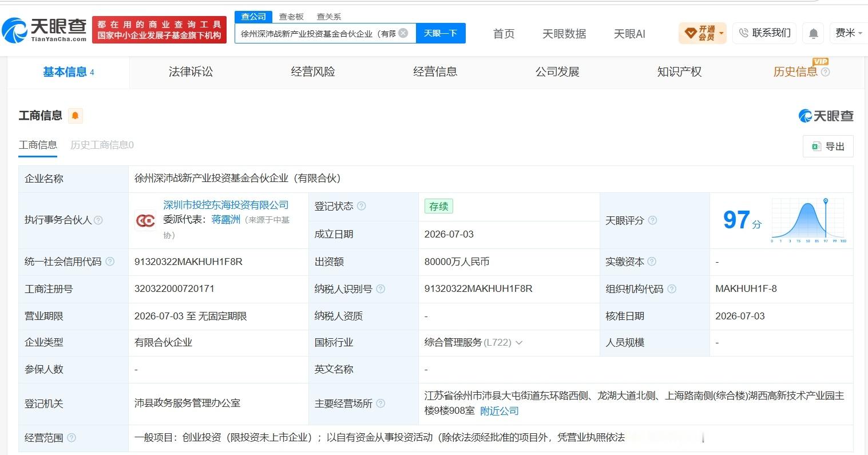
Task: Click the help icon next to 统一社会信用代码
Action: (110, 262)
